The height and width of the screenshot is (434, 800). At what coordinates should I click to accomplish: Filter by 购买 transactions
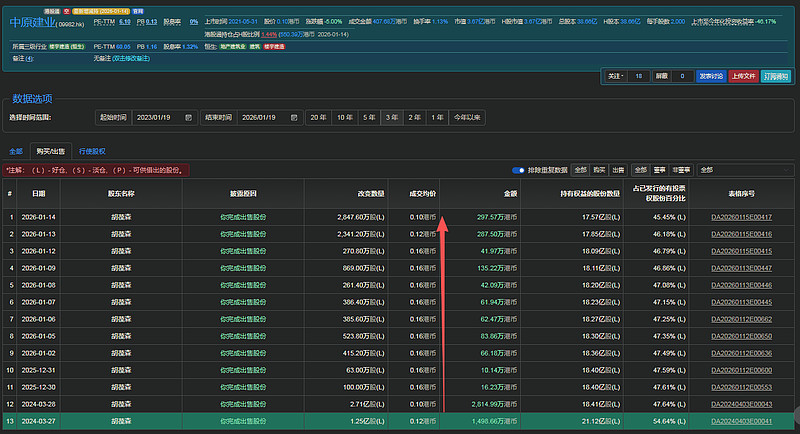(600, 170)
